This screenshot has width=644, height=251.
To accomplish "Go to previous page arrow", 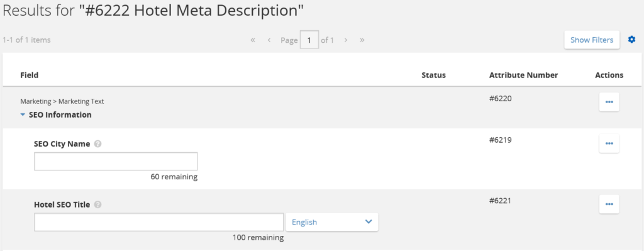I will pos(269,40).
